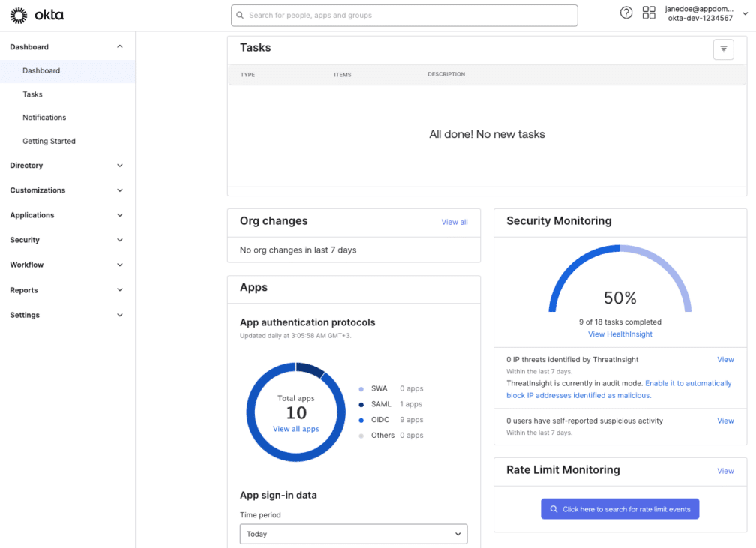Click the app switcher grid icon
The image size is (756, 548).
tap(649, 13)
